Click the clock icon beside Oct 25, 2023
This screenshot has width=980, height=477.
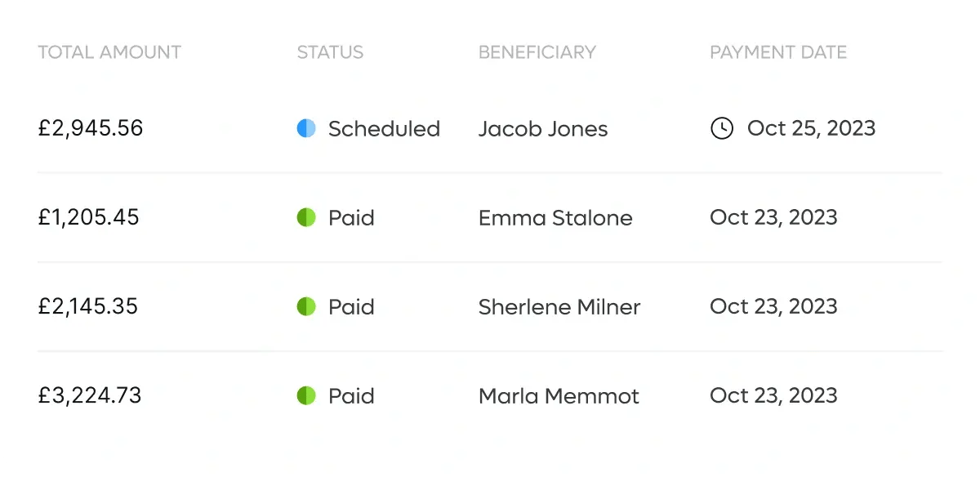(x=722, y=128)
